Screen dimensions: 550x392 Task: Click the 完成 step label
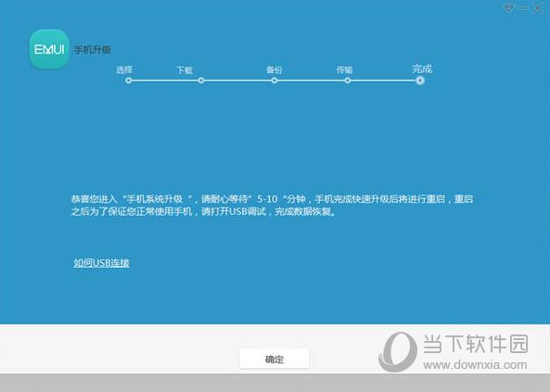pos(422,69)
